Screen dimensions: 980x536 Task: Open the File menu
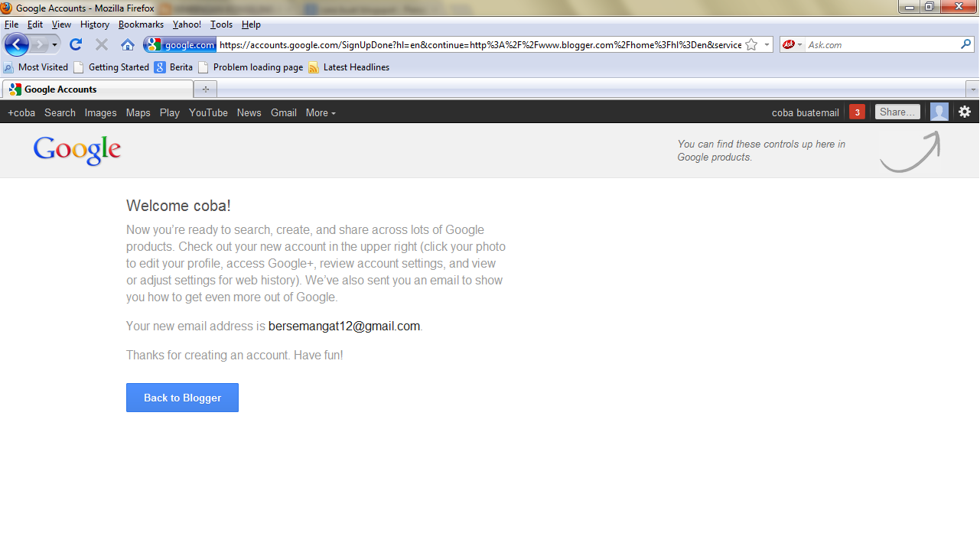11,24
